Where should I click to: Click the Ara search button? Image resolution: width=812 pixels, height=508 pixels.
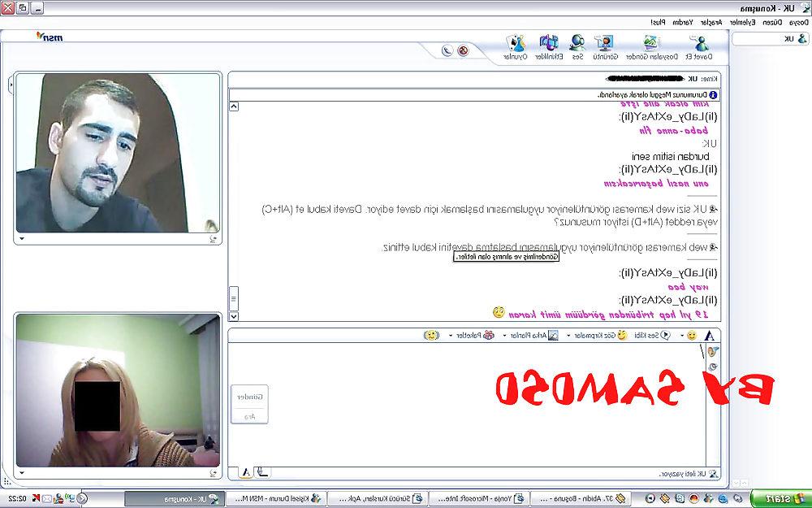click(249, 415)
